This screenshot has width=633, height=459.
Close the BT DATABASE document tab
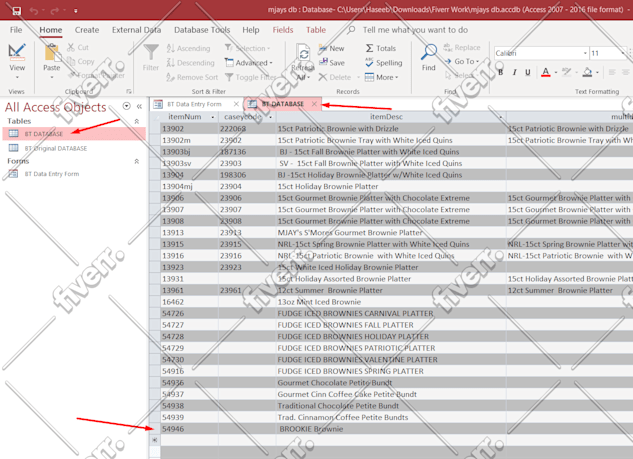click(314, 104)
